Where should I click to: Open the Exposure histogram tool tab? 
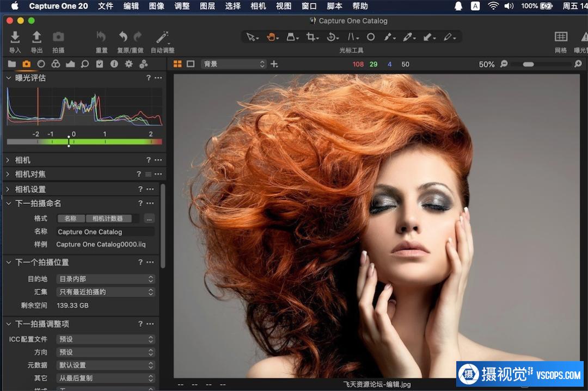coord(70,64)
